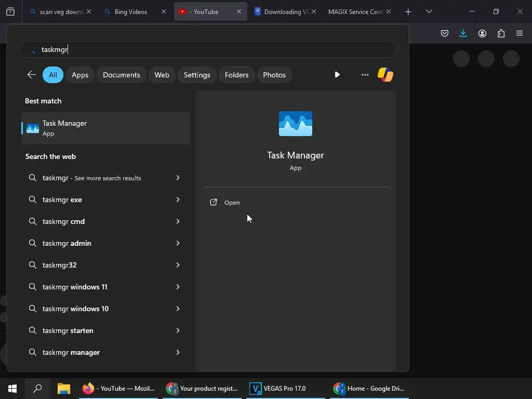Expand the 'taskmgr admin' suggestion arrow
The height and width of the screenshot is (399, 532).
(178, 243)
